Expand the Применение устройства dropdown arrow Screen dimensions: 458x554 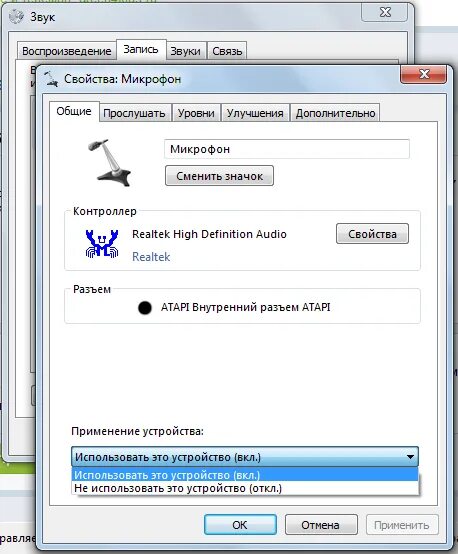[x=410, y=457]
